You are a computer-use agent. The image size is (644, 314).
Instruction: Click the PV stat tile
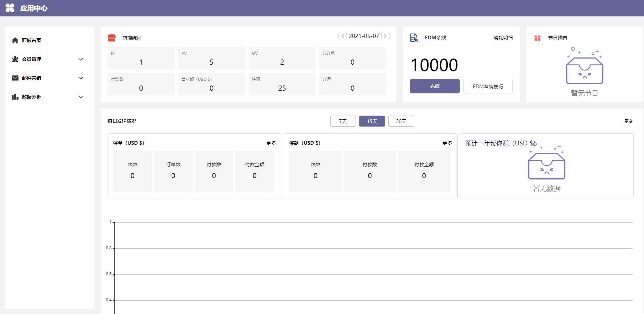[x=212, y=58]
